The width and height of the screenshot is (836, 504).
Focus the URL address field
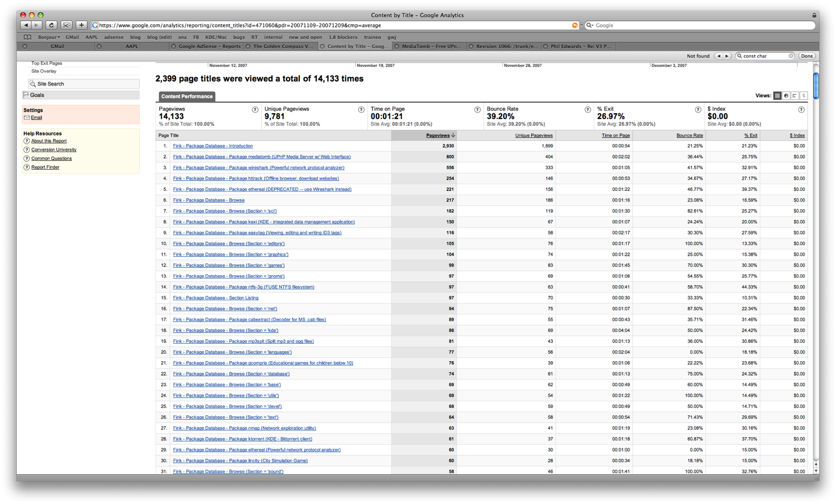click(x=334, y=25)
